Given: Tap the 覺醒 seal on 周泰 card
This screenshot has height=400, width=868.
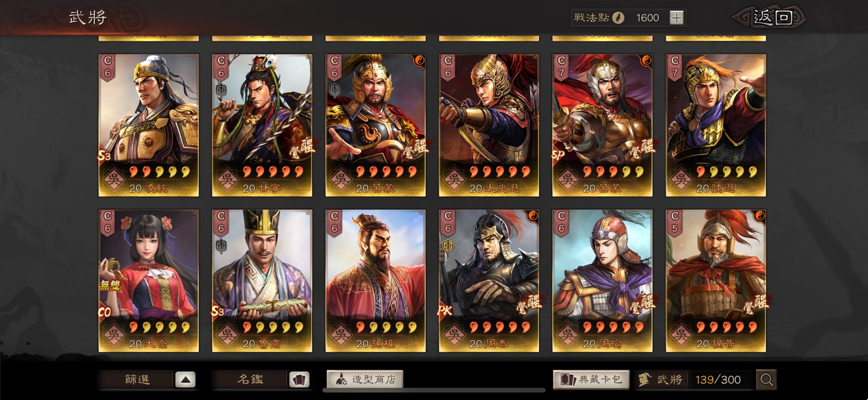Looking at the screenshot, I should 529,304.
